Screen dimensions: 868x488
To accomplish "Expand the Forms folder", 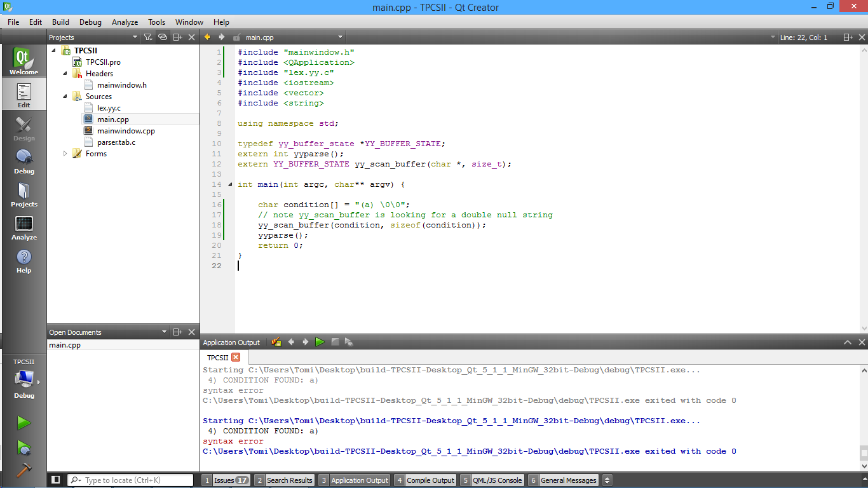I will click(65, 153).
